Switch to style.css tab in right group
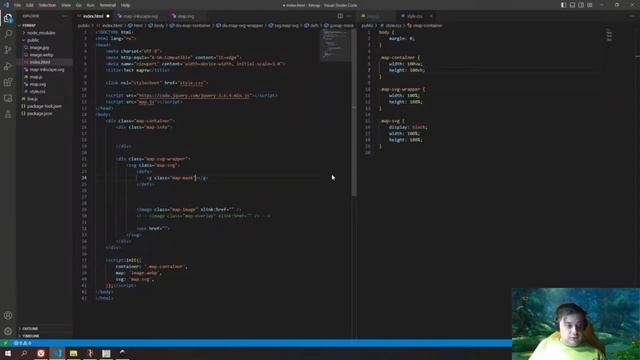640x360 pixels. click(414, 16)
